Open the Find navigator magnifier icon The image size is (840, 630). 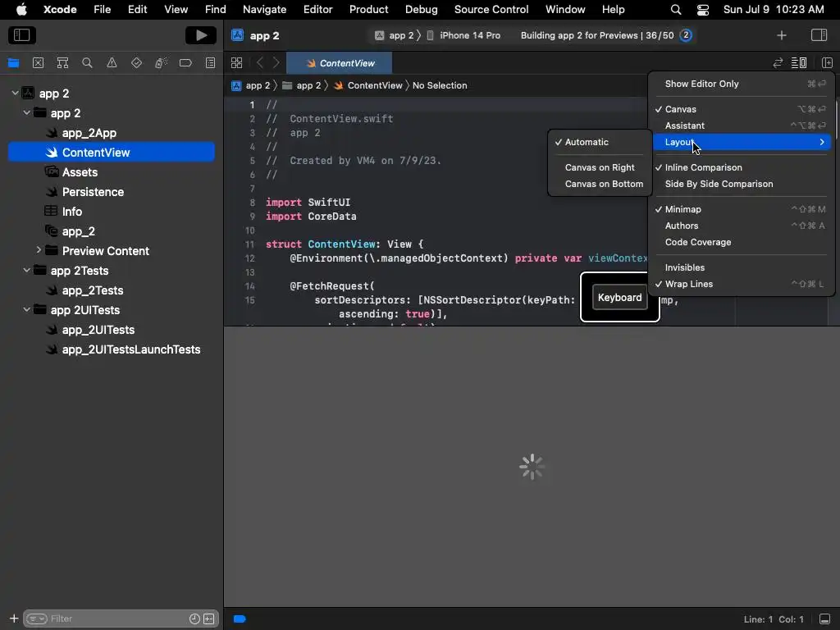tap(87, 63)
